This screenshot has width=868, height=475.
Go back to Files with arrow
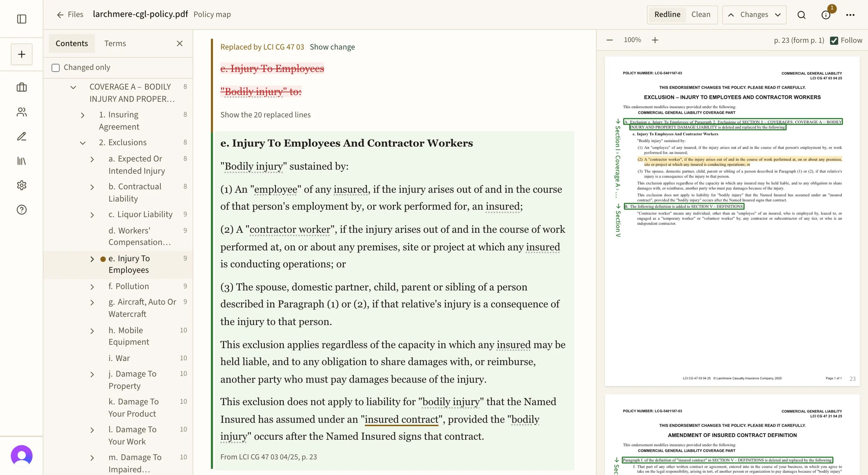click(x=70, y=14)
